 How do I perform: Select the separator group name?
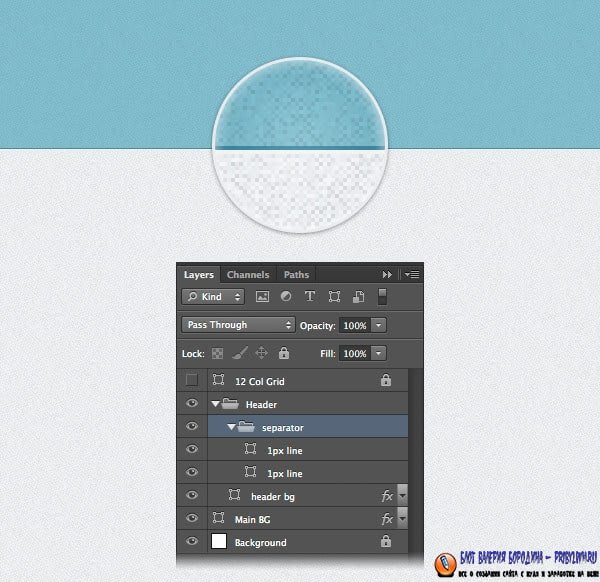(283, 428)
